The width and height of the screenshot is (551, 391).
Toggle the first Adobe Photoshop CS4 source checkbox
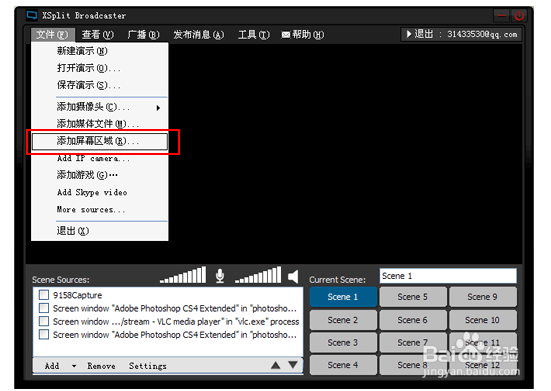point(44,308)
